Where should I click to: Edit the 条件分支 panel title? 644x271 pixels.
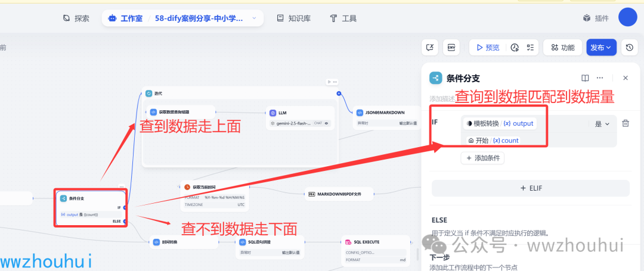point(463,78)
